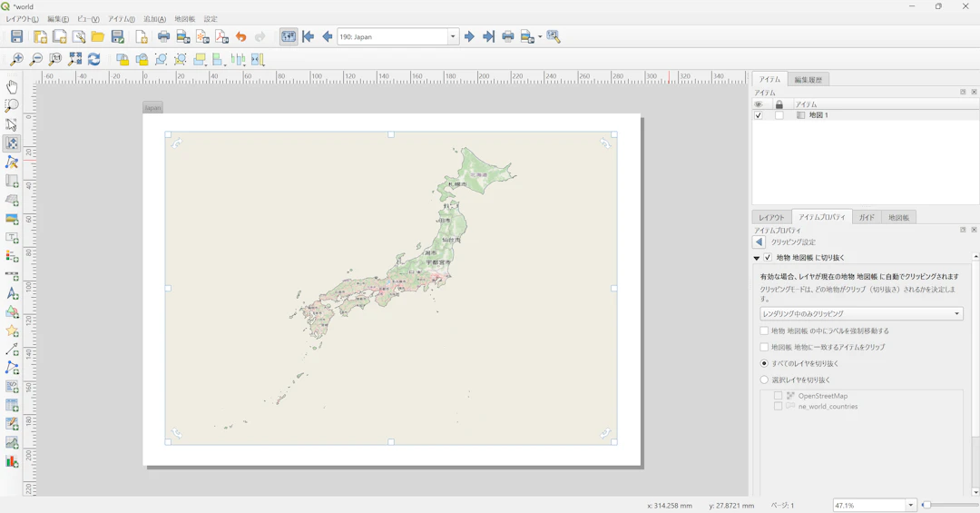
Task: Go to next atlas feature arrow
Action: point(469,37)
